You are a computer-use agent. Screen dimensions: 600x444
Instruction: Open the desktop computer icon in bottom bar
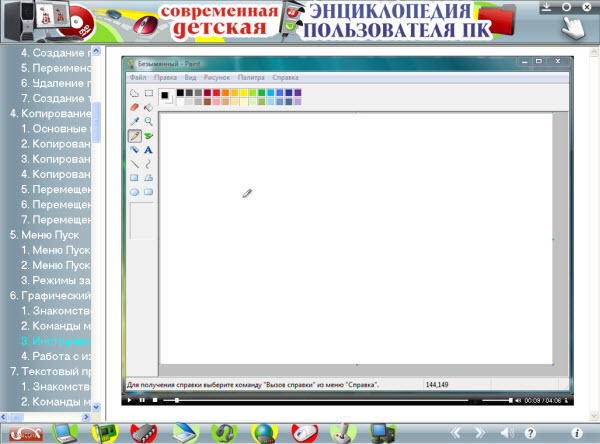coord(383,433)
